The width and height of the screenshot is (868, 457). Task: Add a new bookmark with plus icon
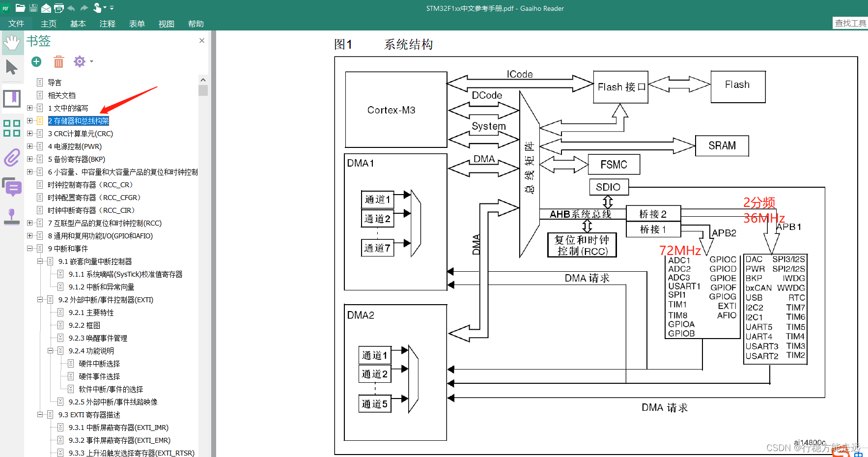[x=36, y=61]
